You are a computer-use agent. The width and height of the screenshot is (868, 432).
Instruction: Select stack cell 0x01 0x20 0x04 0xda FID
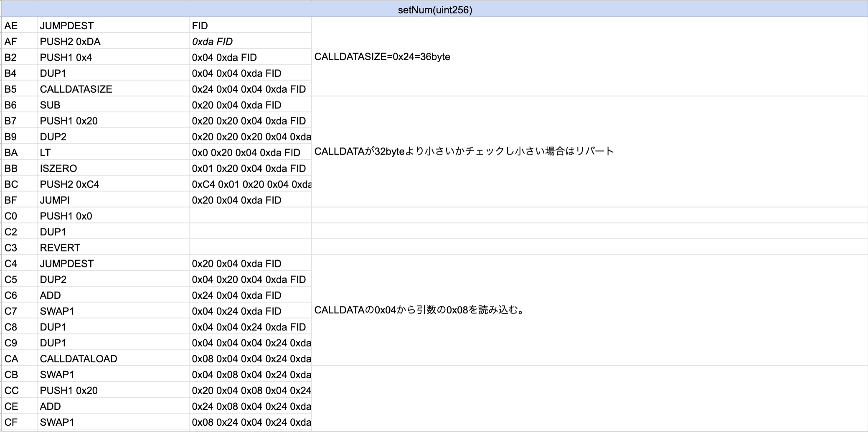pyautogui.click(x=250, y=168)
